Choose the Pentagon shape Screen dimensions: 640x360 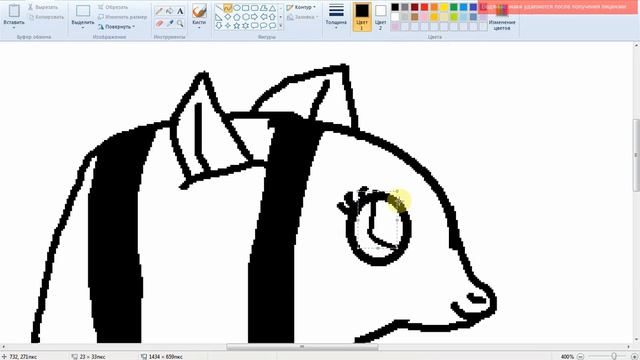tap(237, 17)
